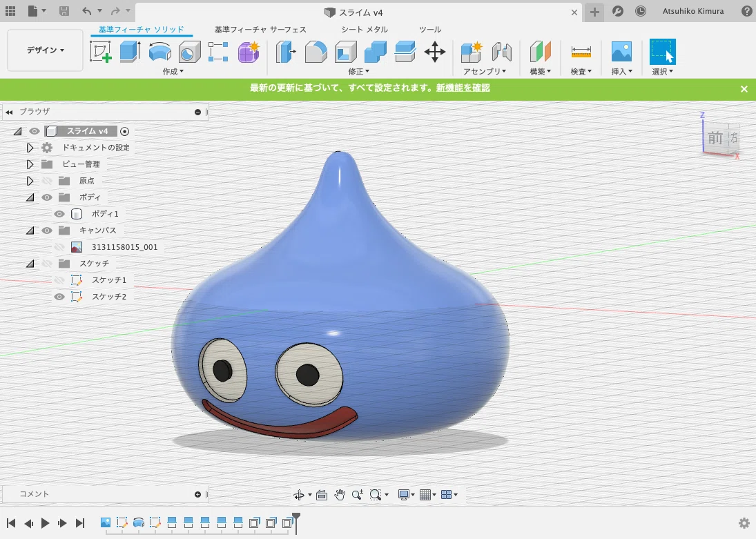Hide スケッチ2 using its eye icon
Image resolution: width=756 pixels, height=539 pixels.
[x=59, y=297]
